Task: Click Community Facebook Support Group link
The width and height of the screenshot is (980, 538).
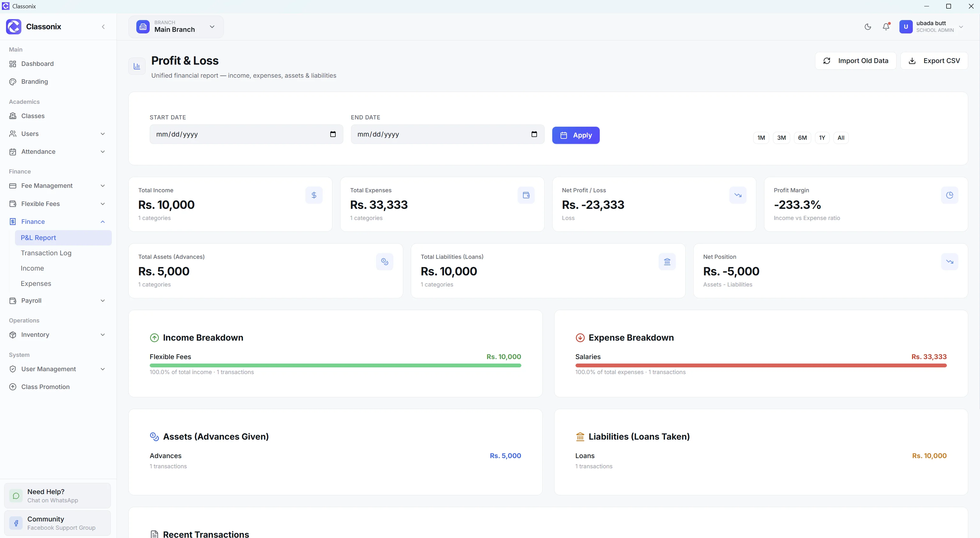Action: pos(57,523)
